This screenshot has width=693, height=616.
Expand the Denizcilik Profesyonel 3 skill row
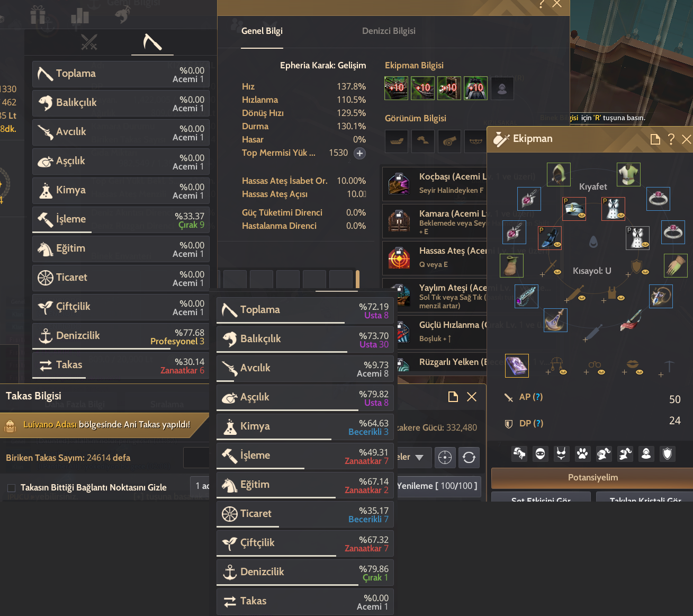(121, 336)
